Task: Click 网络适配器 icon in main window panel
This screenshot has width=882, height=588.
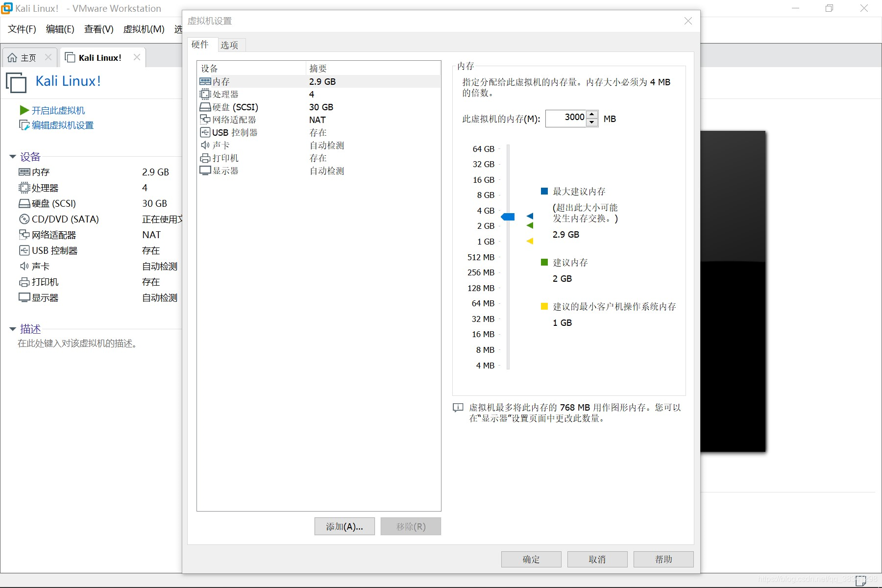Action: [24, 235]
